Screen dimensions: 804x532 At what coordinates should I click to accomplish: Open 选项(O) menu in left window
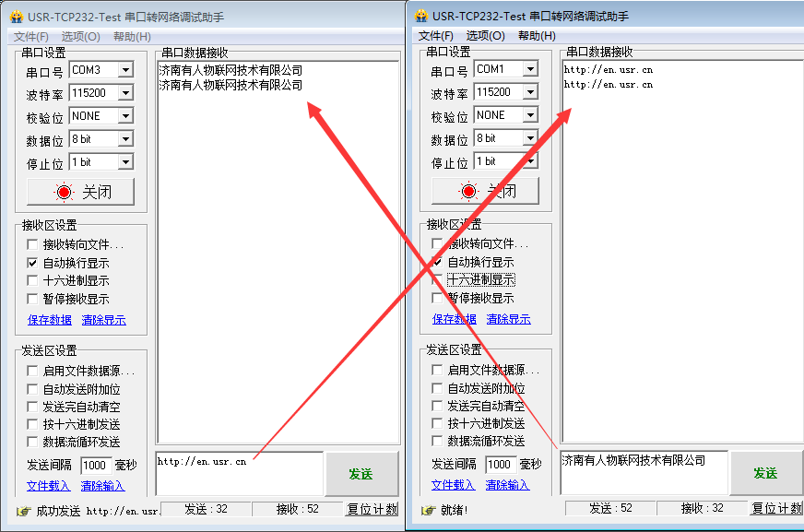click(x=80, y=37)
